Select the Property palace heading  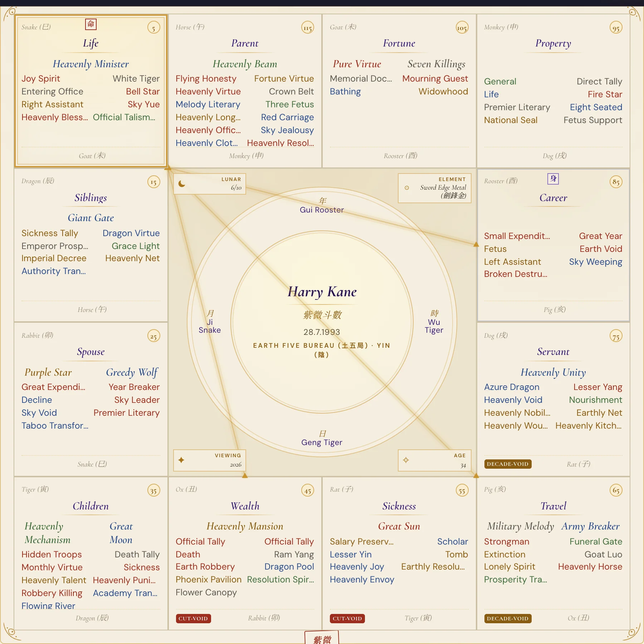coord(553,43)
